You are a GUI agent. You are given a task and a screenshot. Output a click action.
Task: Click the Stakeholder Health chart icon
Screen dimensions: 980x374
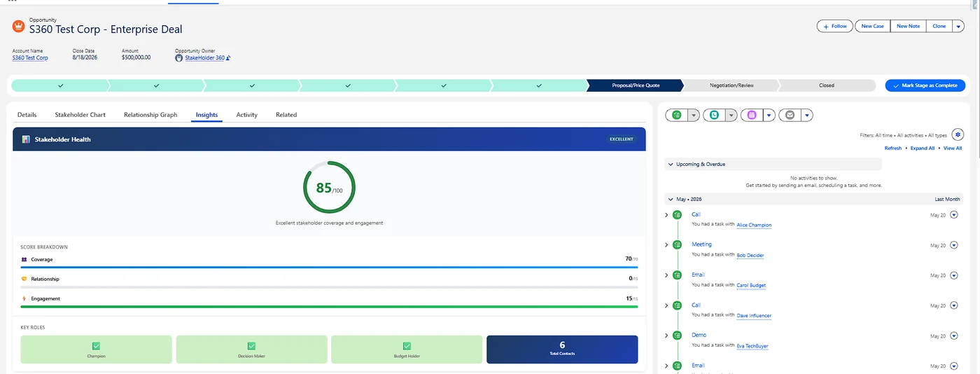26,139
